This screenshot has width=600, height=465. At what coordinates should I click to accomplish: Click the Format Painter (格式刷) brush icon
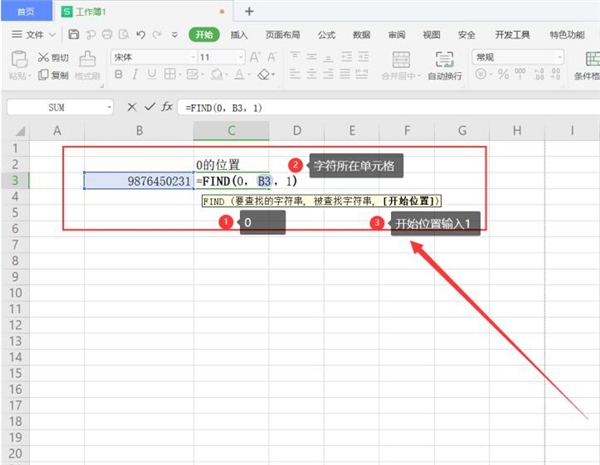pos(87,58)
